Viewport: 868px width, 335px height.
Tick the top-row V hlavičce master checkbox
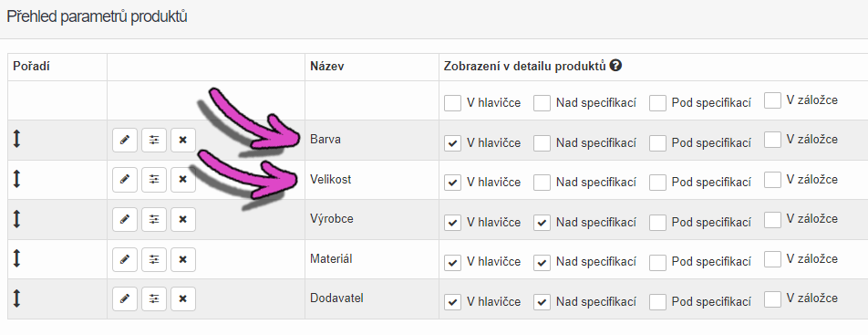(453, 103)
